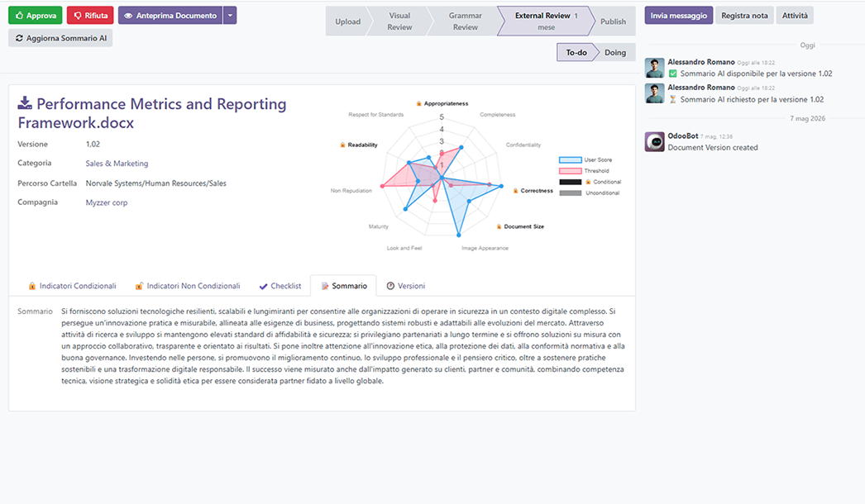Switch to the Versioni tab
The image size is (865, 504).
coord(405,286)
